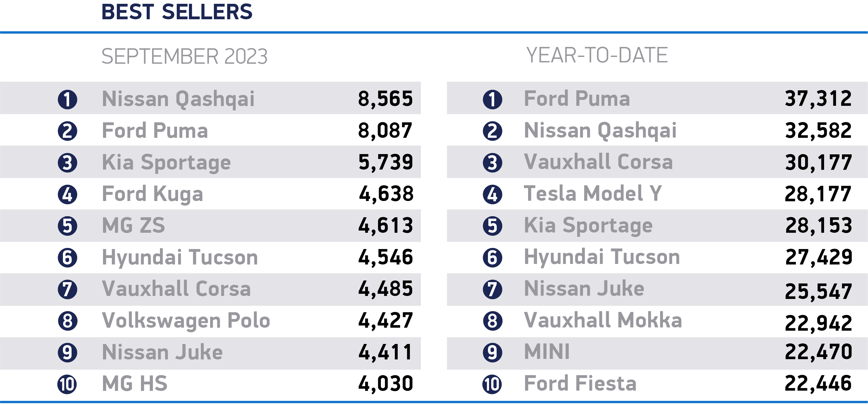Click the 4,411 sales figure

pos(385,352)
